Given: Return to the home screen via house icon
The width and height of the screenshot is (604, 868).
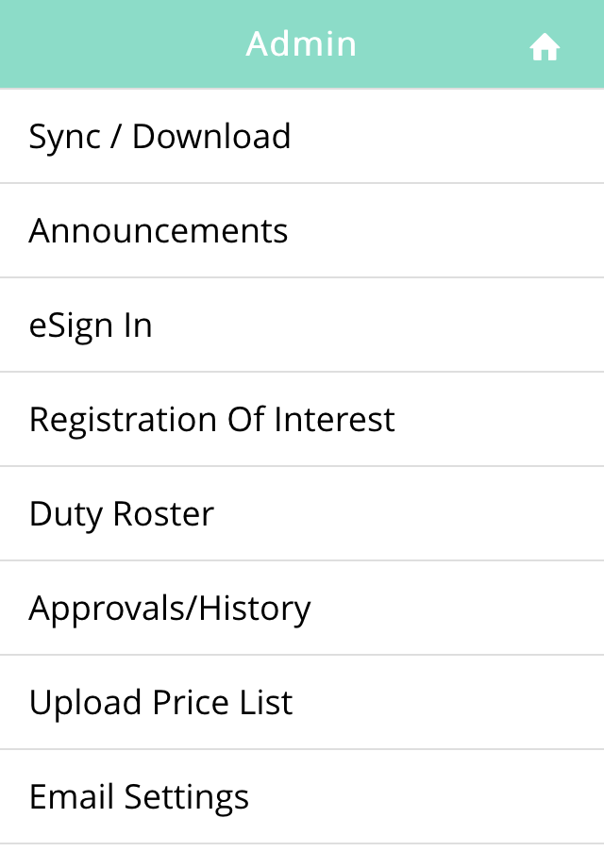Looking at the screenshot, I should [545, 46].
